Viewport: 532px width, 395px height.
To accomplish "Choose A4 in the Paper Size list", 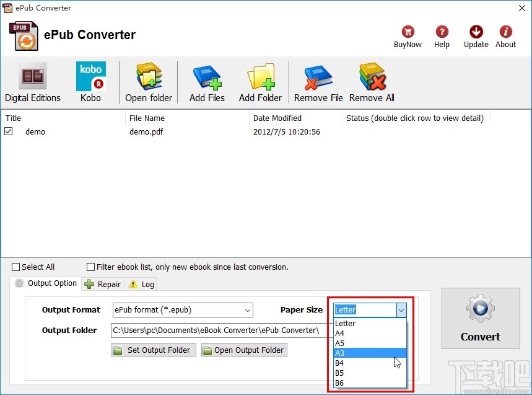I will (370, 333).
